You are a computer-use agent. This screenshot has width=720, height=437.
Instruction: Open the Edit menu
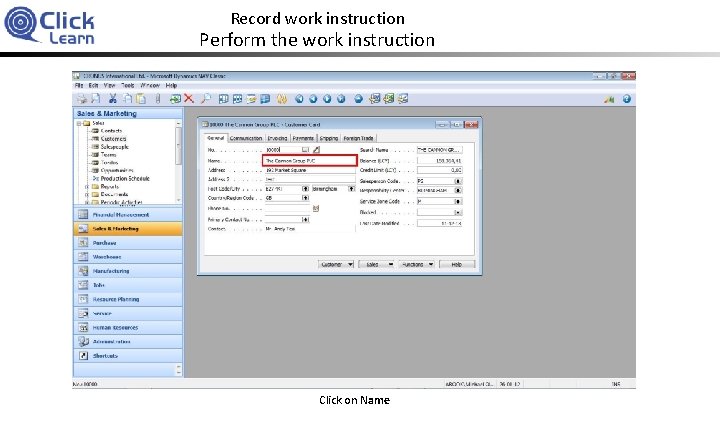pyautogui.click(x=93, y=85)
